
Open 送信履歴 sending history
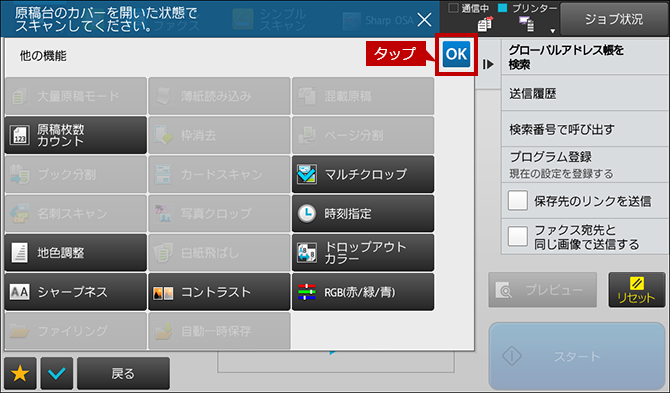tap(585, 94)
